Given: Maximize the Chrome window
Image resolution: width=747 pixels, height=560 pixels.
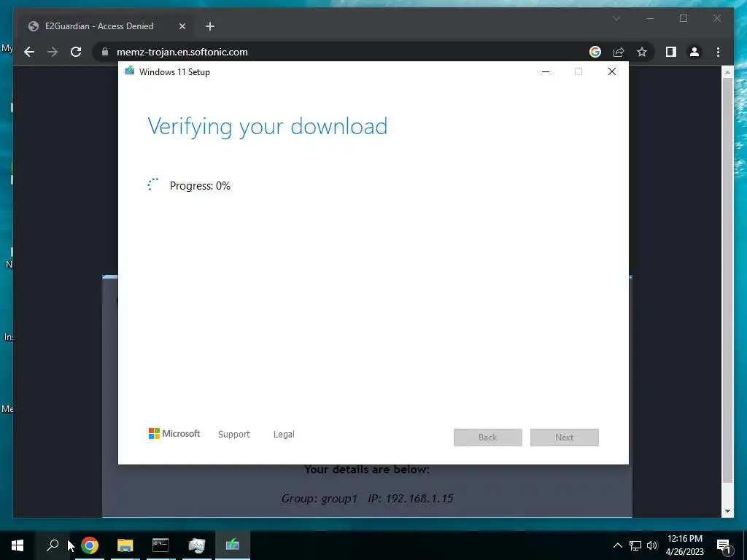Looking at the screenshot, I should coord(683,18).
